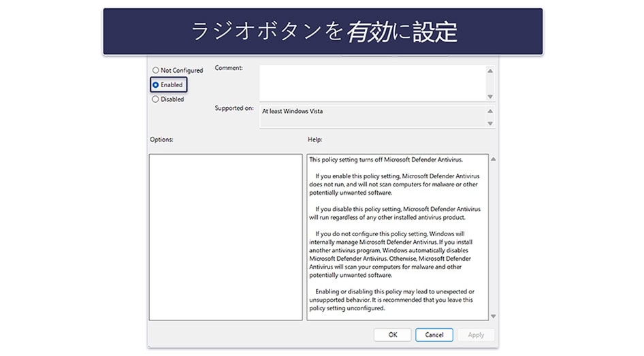Click the Supported on scroll up arrow
The image size is (644, 356).
(490, 111)
